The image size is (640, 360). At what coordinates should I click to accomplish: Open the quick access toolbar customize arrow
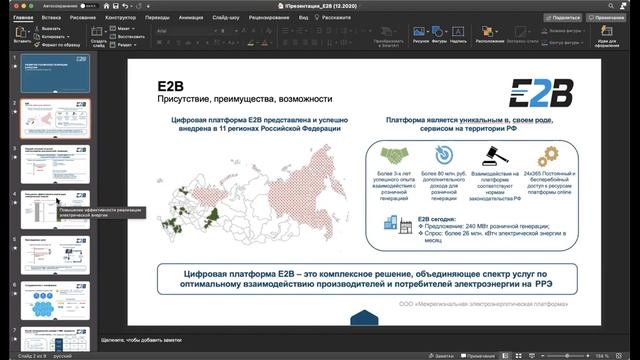[148, 6]
